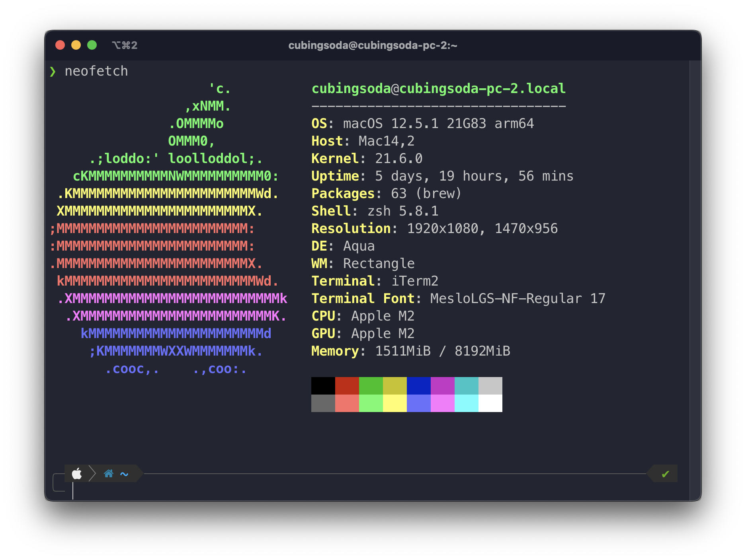The image size is (746, 560).
Task: Click the dark red color block
Action: pyautogui.click(x=347, y=386)
